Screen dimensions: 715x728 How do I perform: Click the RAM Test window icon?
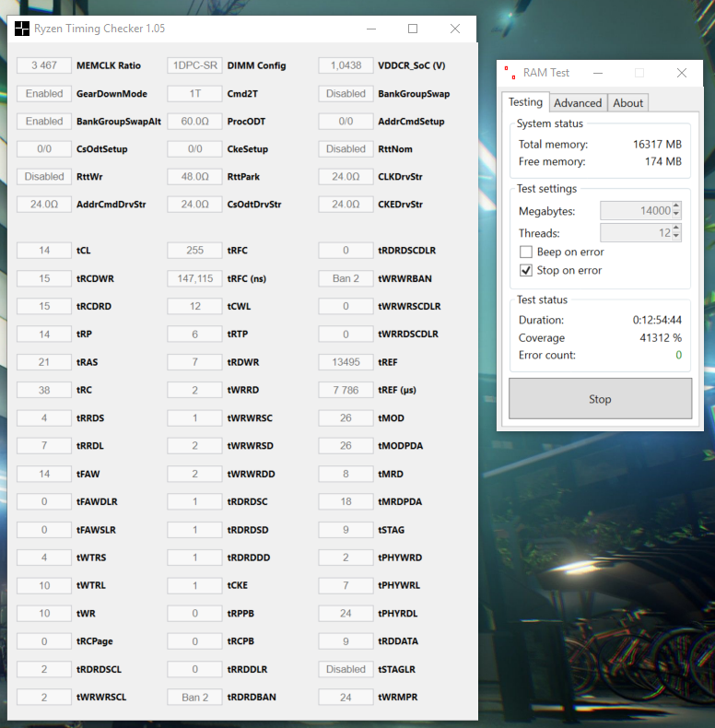(510, 73)
